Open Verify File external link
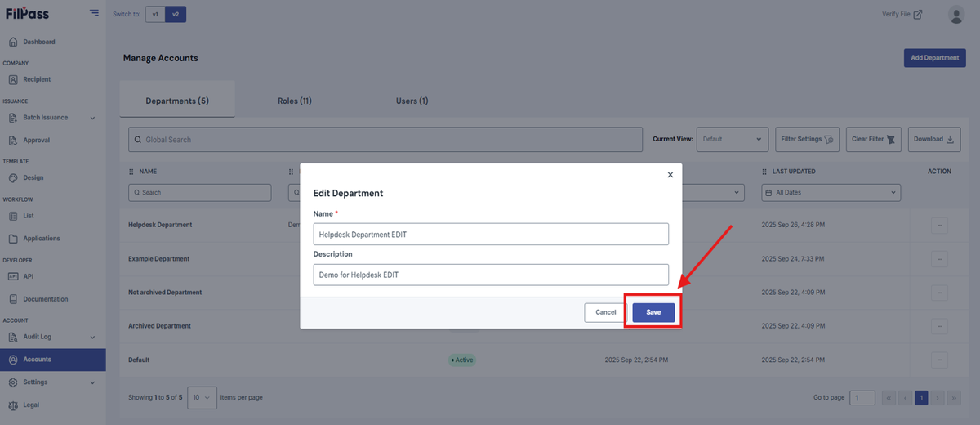This screenshot has height=425, width=980. pyautogui.click(x=902, y=14)
